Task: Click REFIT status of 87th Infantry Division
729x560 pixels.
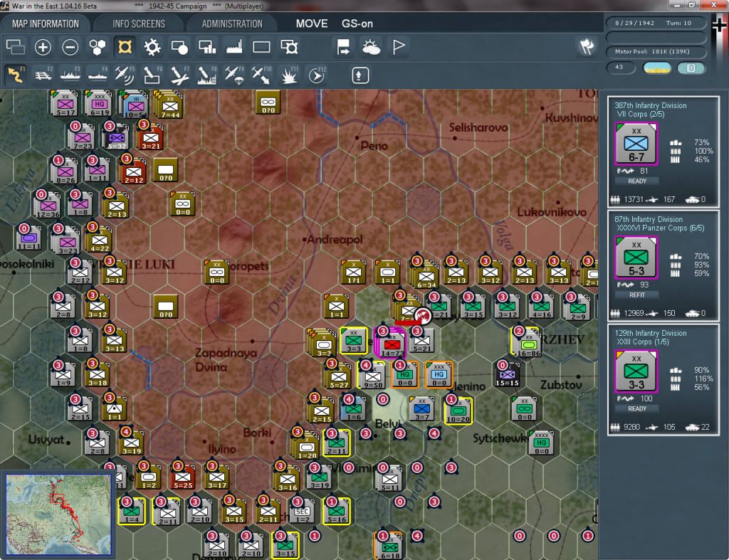Action: 637,295
